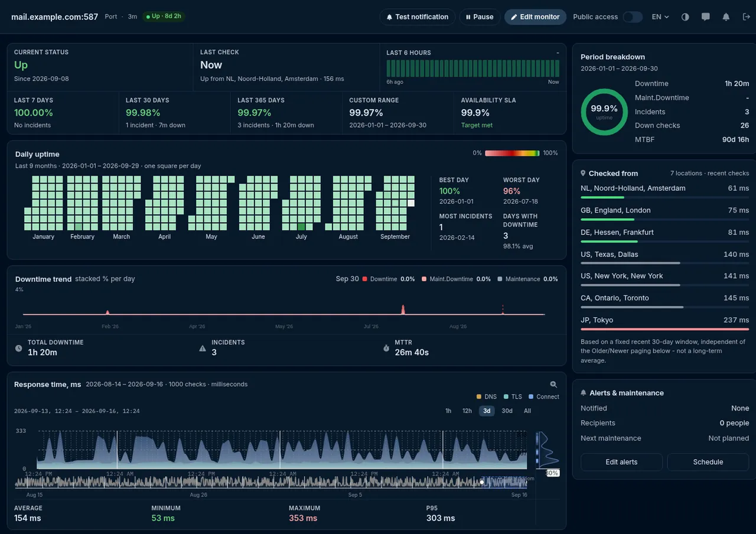This screenshot has width=756, height=534.
Task: Click the Average '154 ms' value
Action: click(x=28, y=518)
